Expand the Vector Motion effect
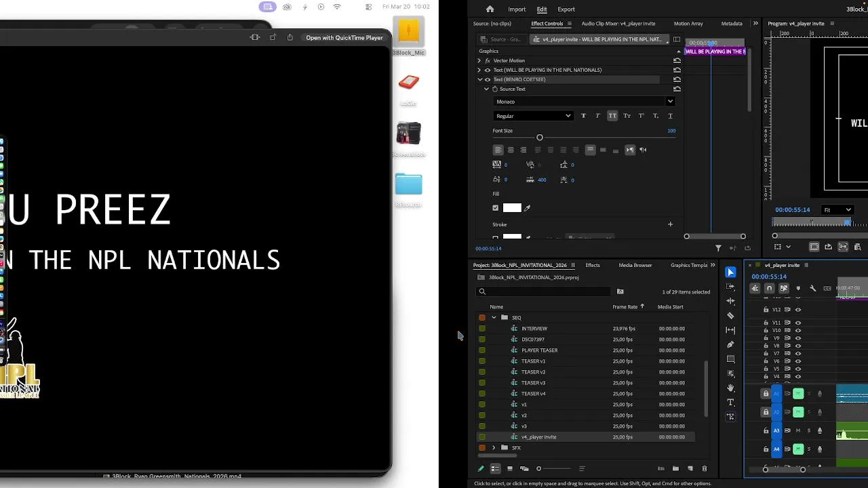The width and height of the screenshot is (868, 488). [479, 60]
